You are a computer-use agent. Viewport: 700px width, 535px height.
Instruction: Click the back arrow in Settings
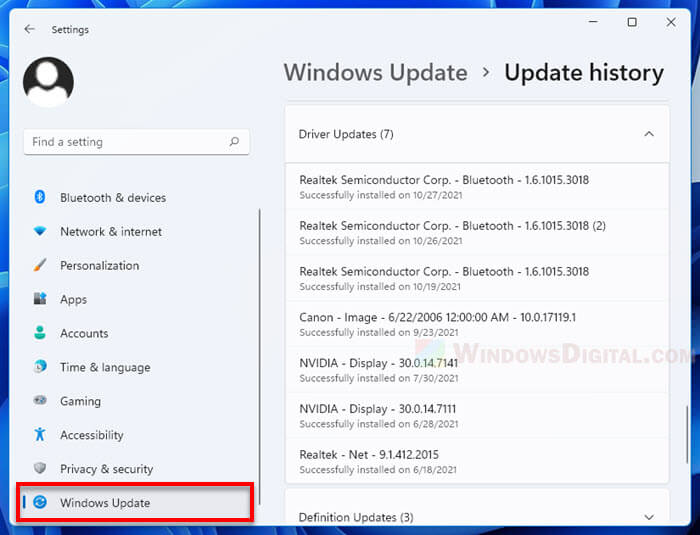29,29
